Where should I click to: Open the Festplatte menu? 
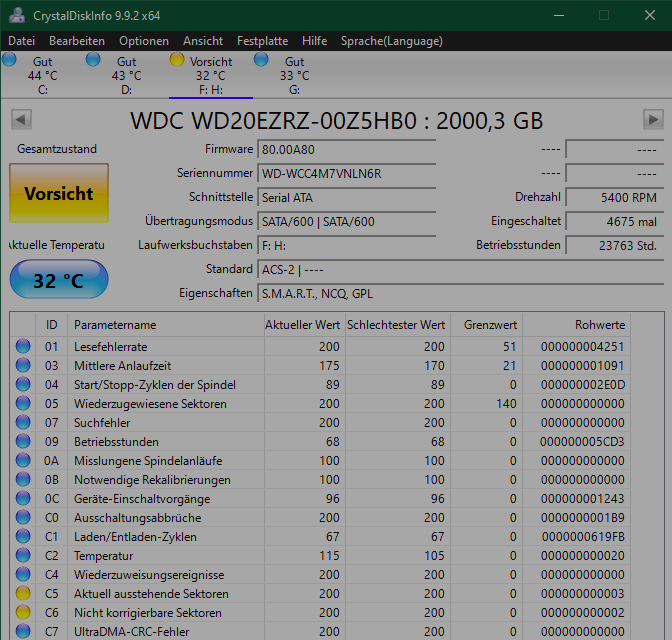262,41
